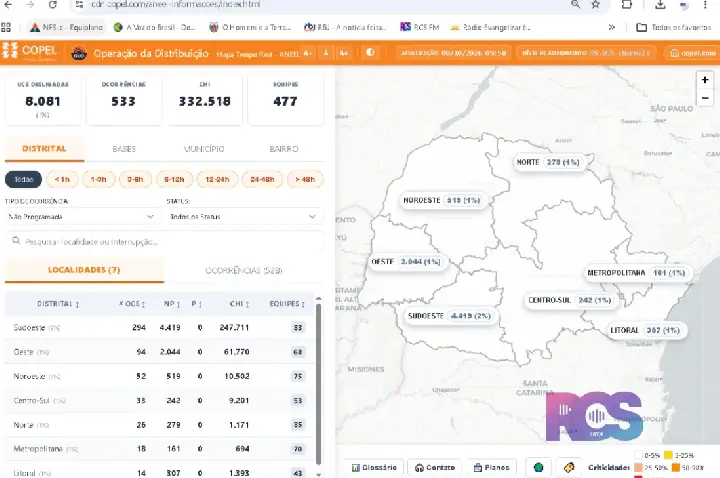This screenshot has height=478, width=720.
Task: Click the 5-25% yellow criticality swatch
Action: pos(668,455)
